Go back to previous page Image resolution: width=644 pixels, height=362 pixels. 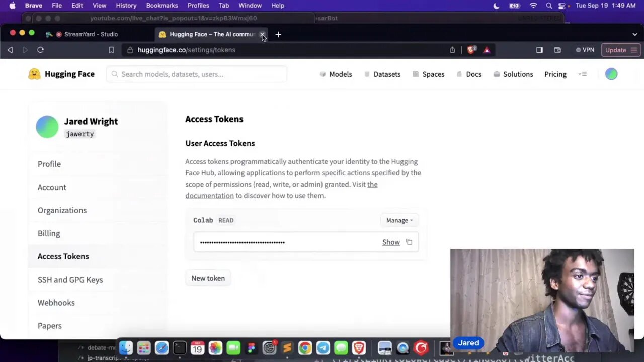(x=10, y=50)
